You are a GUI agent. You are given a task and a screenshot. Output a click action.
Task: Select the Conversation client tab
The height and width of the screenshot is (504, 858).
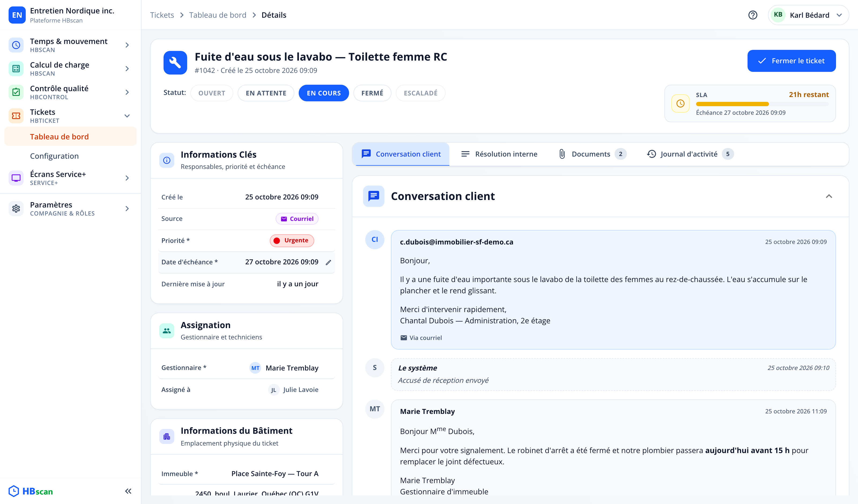coord(401,154)
